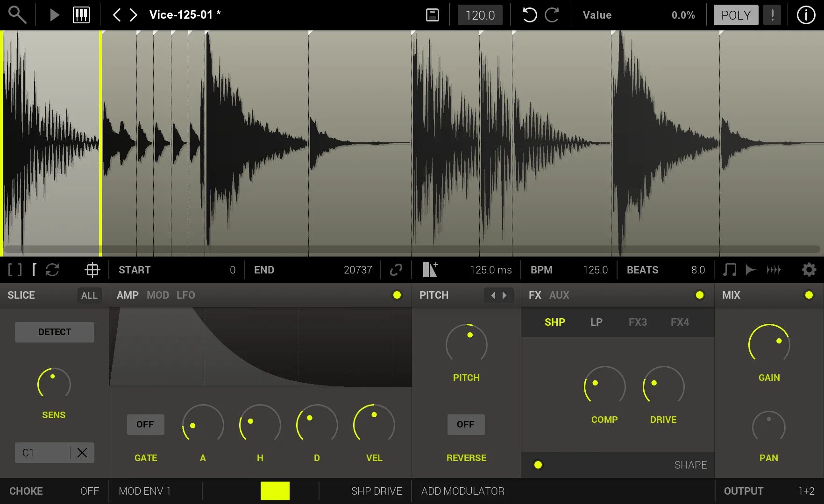The image size is (824, 504).
Task: Open the OUTPUT 1+2 selector
Action: click(769, 491)
